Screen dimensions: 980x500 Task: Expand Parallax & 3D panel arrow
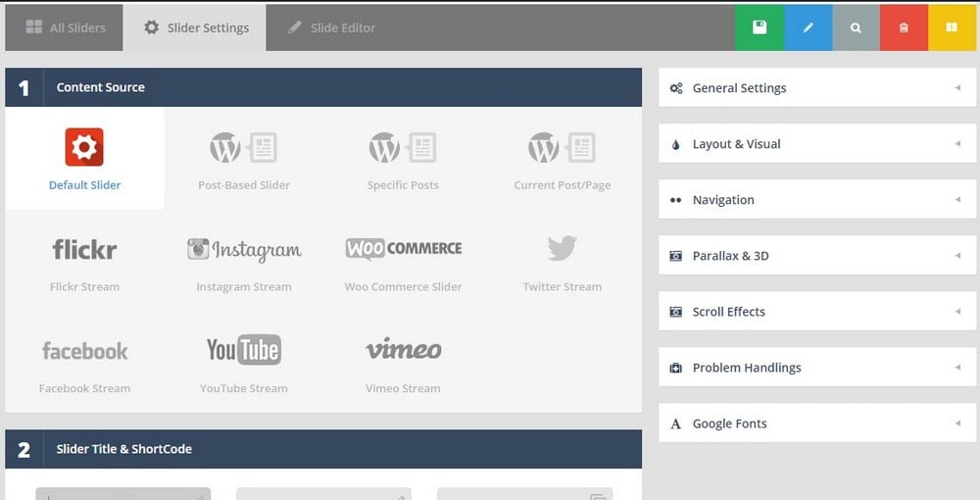(957, 255)
